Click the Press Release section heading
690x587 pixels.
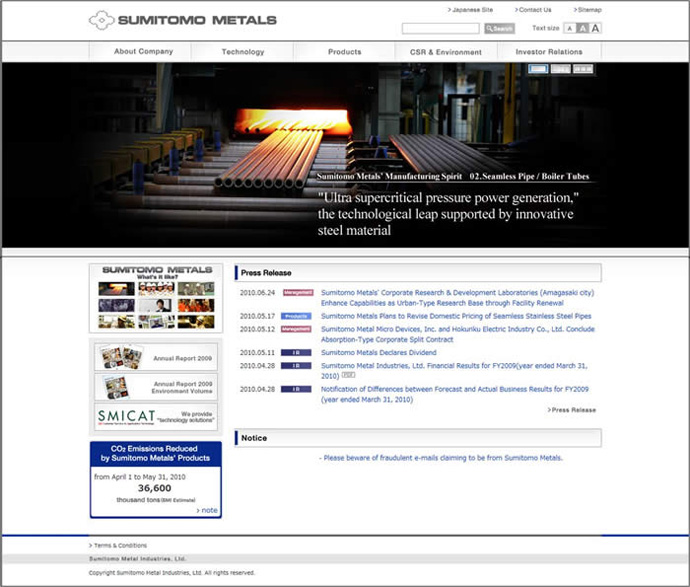(x=418, y=273)
